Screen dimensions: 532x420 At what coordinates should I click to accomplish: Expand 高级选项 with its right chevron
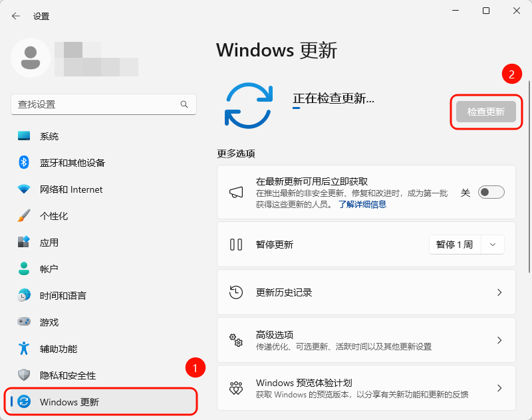pyautogui.click(x=499, y=340)
